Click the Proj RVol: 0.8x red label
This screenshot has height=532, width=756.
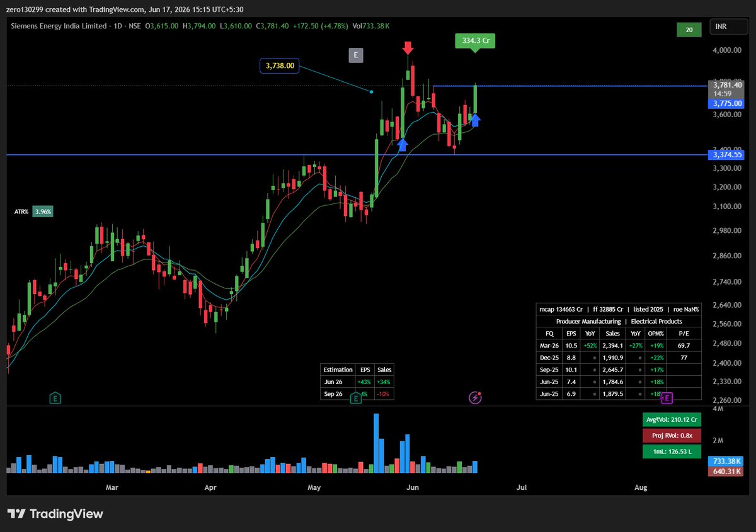click(672, 436)
